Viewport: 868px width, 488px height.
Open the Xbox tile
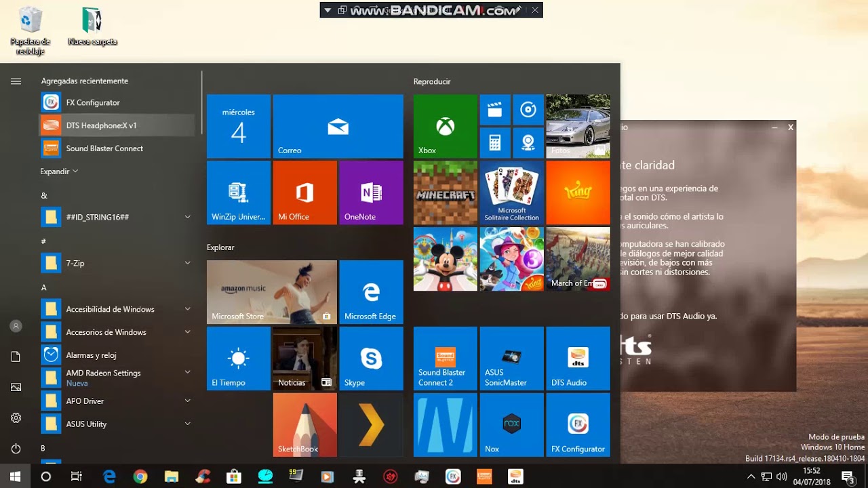pos(445,126)
